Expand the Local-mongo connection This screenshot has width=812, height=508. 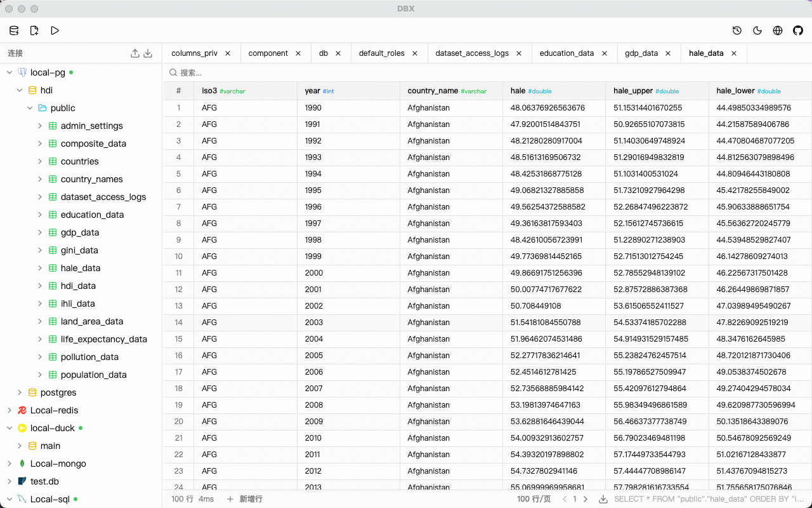[x=9, y=464]
